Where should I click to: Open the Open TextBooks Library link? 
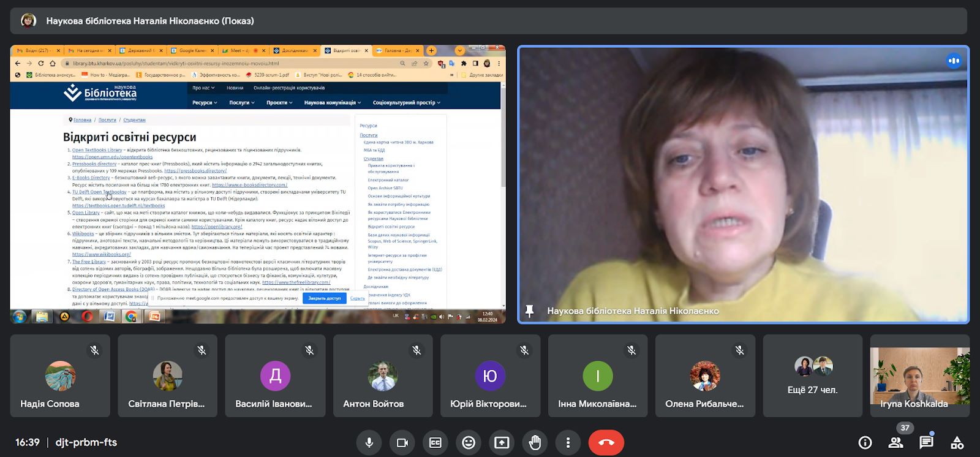point(97,150)
